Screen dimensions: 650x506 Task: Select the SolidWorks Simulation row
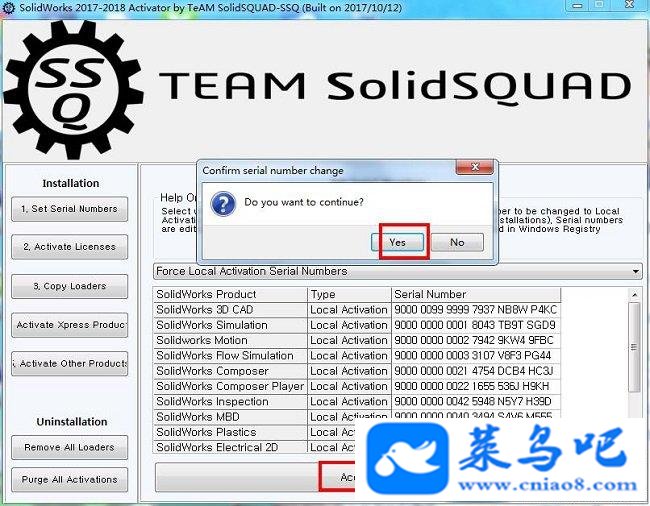[357, 325]
